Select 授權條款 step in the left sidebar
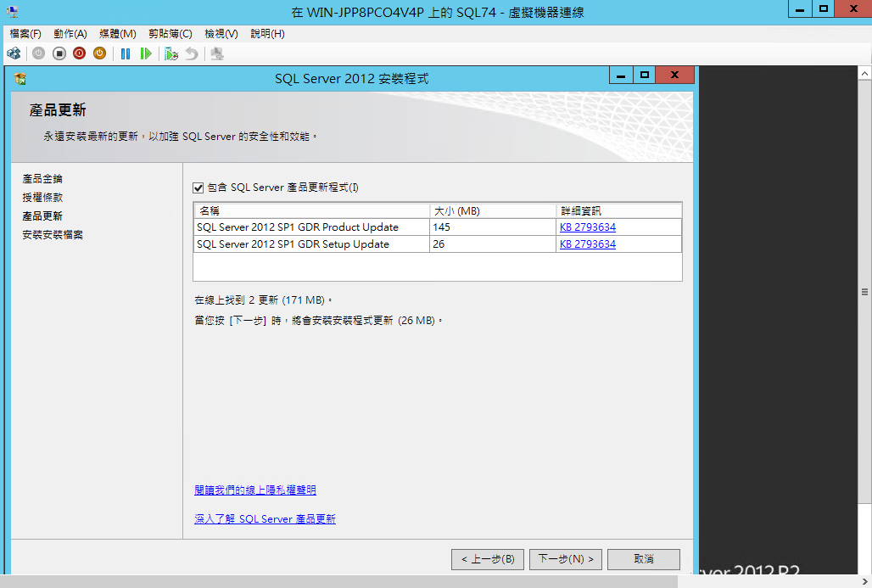This screenshot has width=872, height=588. (x=42, y=198)
